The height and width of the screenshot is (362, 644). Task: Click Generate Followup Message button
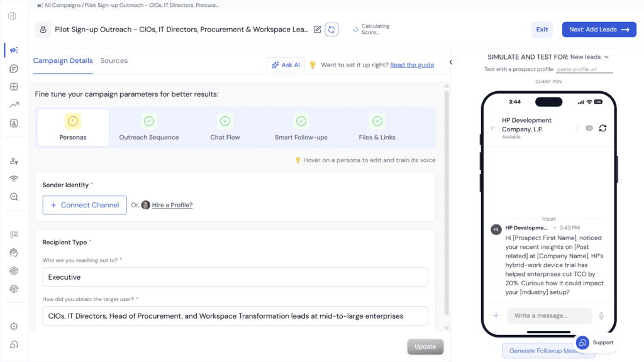[x=548, y=351]
